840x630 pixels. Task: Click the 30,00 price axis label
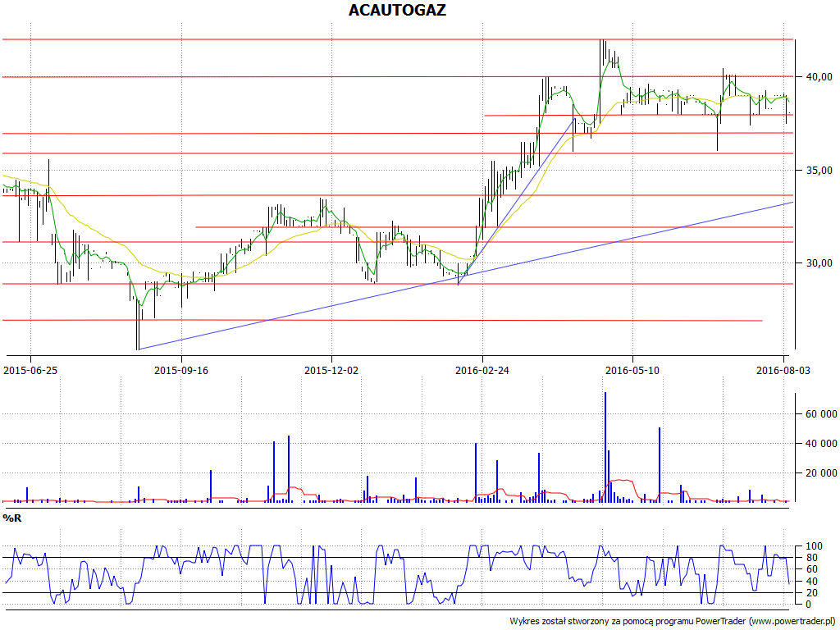(x=819, y=263)
